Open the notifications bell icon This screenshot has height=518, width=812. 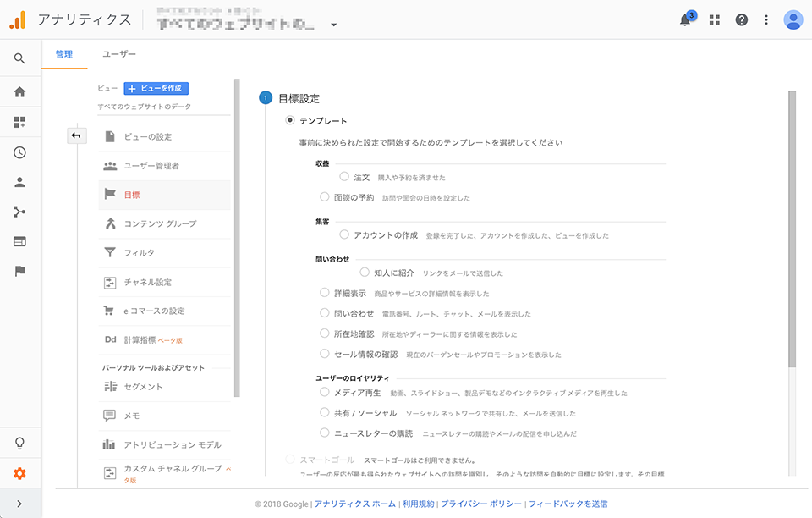pyautogui.click(x=685, y=20)
